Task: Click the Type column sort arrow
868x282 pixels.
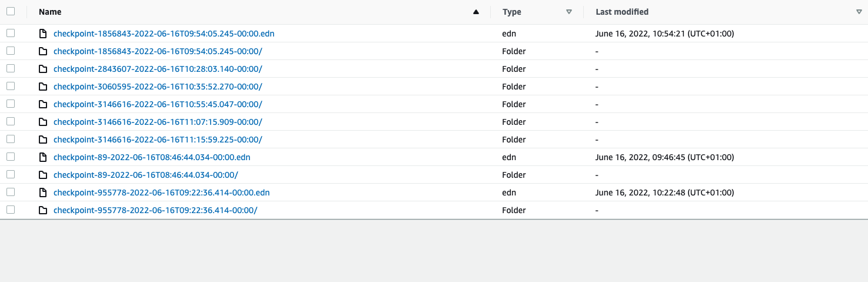Action: [568, 12]
